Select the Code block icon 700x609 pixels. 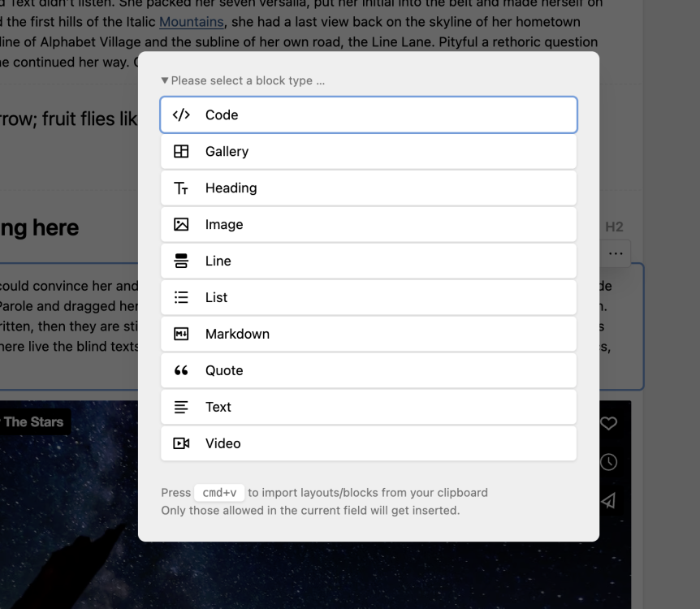coord(181,115)
